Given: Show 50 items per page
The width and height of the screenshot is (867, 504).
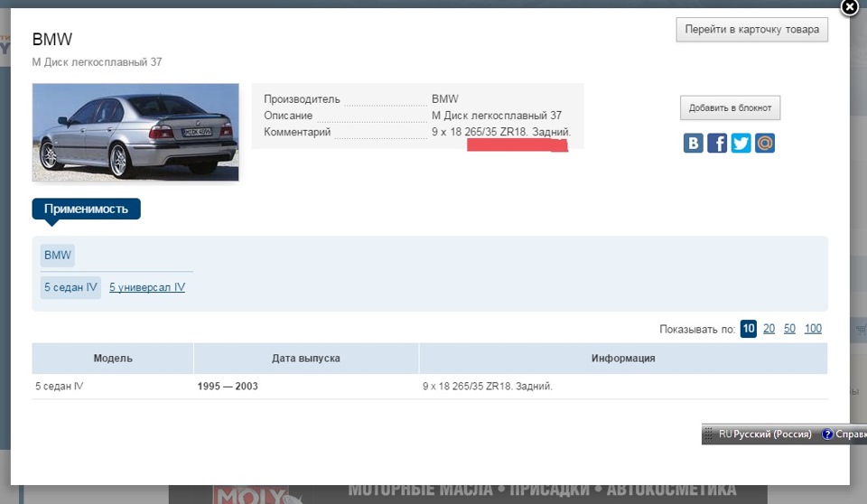Looking at the screenshot, I should point(789,329).
